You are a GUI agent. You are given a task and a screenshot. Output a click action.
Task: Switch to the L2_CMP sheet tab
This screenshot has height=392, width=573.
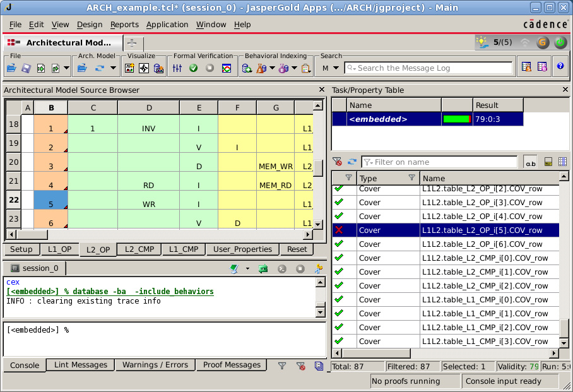pos(139,249)
